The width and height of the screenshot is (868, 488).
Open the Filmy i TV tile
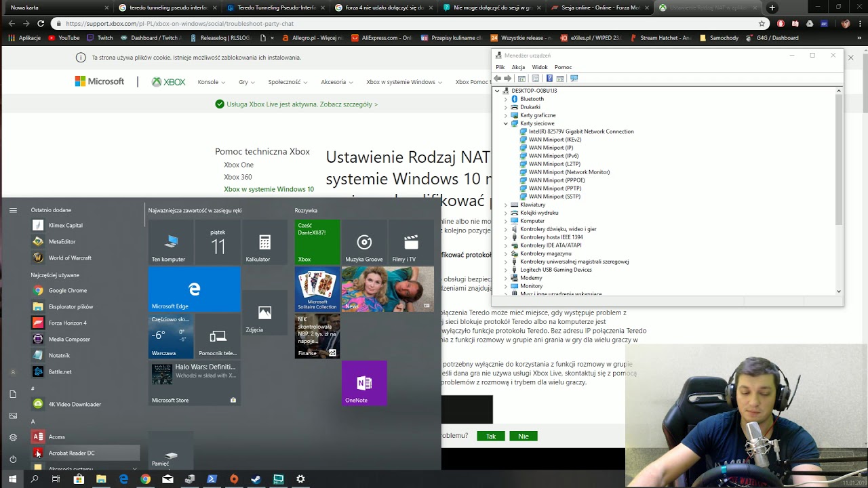click(x=411, y=242)
